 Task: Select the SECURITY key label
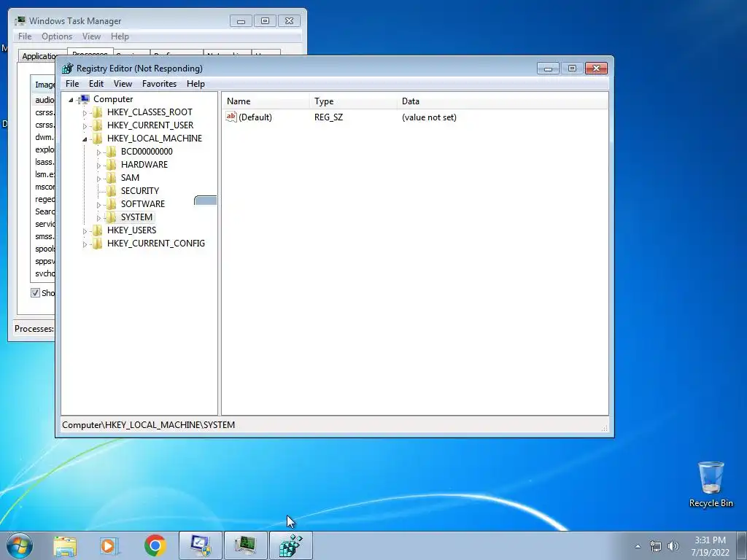point(140,191)
